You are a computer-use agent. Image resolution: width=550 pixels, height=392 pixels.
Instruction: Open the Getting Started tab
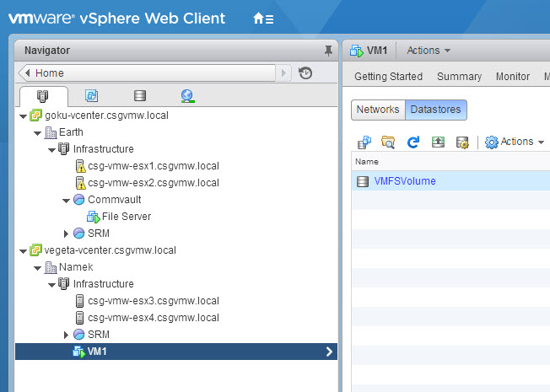pos(388,77)
